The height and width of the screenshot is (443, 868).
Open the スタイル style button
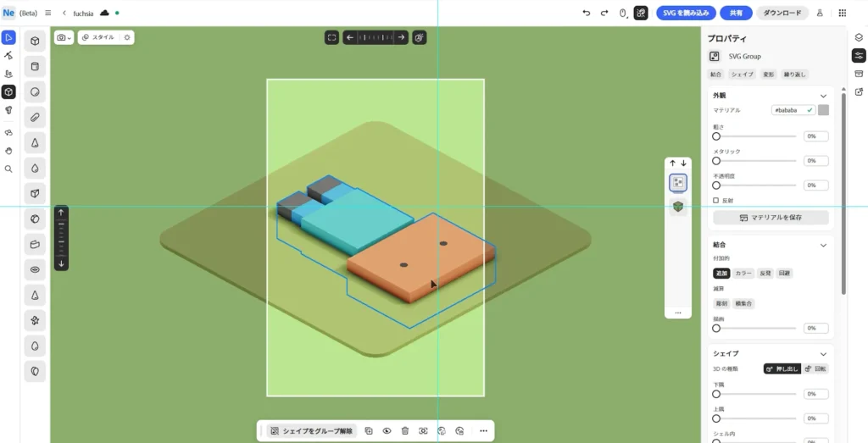coord(98,37)
